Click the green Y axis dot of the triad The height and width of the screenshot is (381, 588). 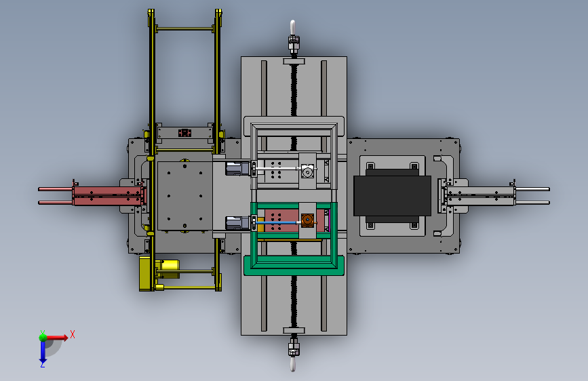tap(43, 338)
